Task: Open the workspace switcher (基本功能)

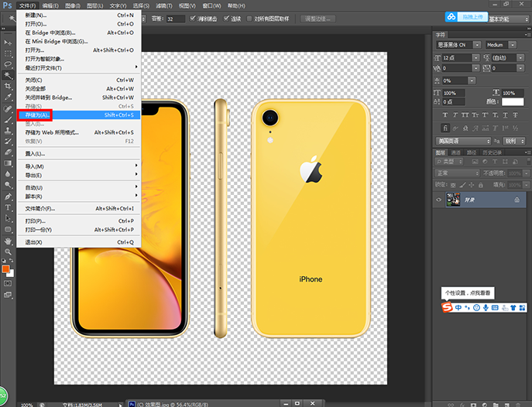Action: 508,19
